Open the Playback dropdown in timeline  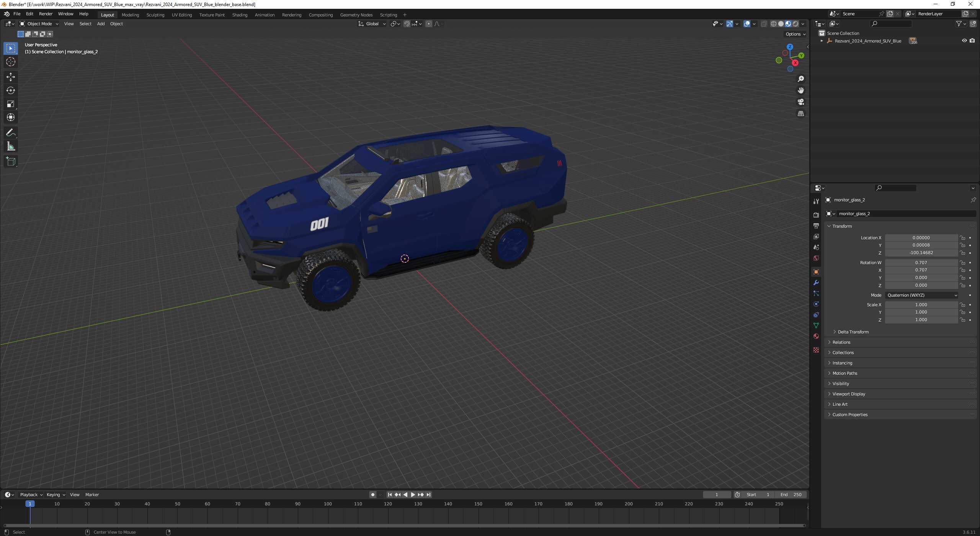pos(31,495)
